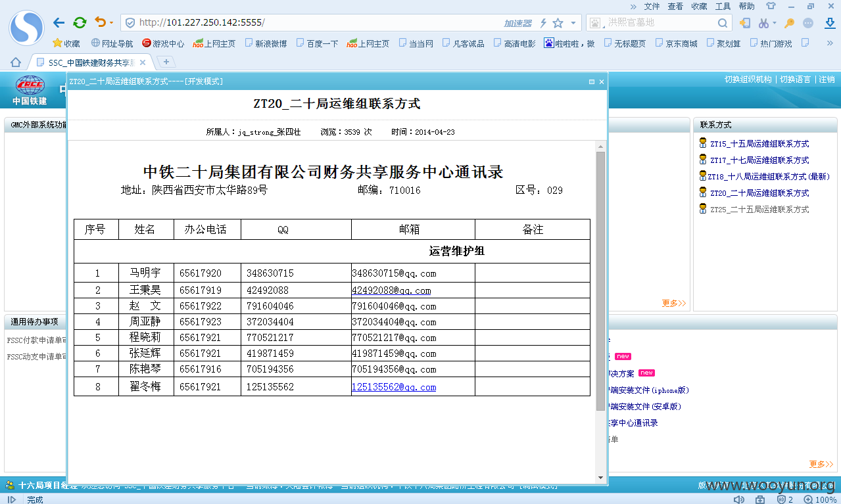
Task: Open the 查看 menu
Action: click(675, 6)
